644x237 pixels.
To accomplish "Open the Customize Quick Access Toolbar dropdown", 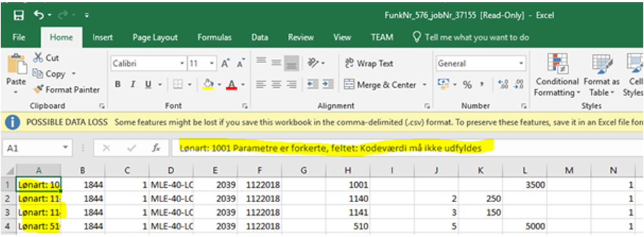I will pyautogui.click(x=87, y=16).
